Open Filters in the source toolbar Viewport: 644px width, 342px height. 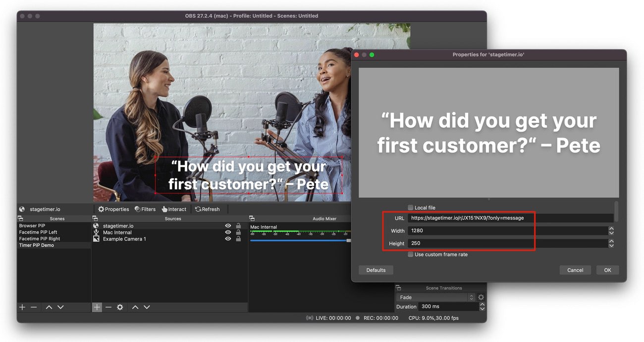pos(145,209)
